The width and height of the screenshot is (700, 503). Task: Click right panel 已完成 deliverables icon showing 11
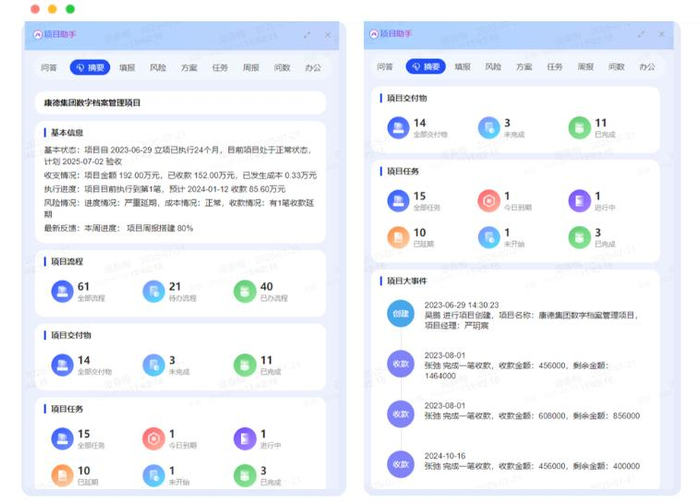coord(579,128)
